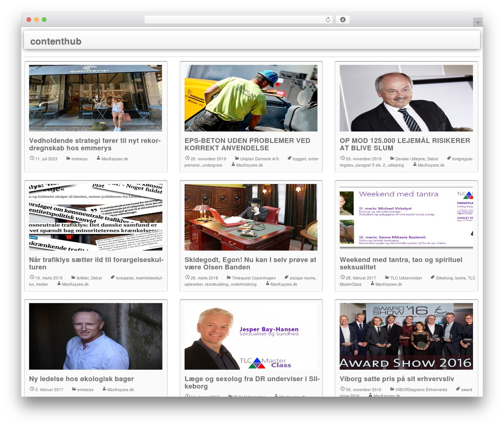This screenshot has height=427, width=504.
Task: Click the folder icon beside Uniplan Danmark A/S
Action: (237, 158)
